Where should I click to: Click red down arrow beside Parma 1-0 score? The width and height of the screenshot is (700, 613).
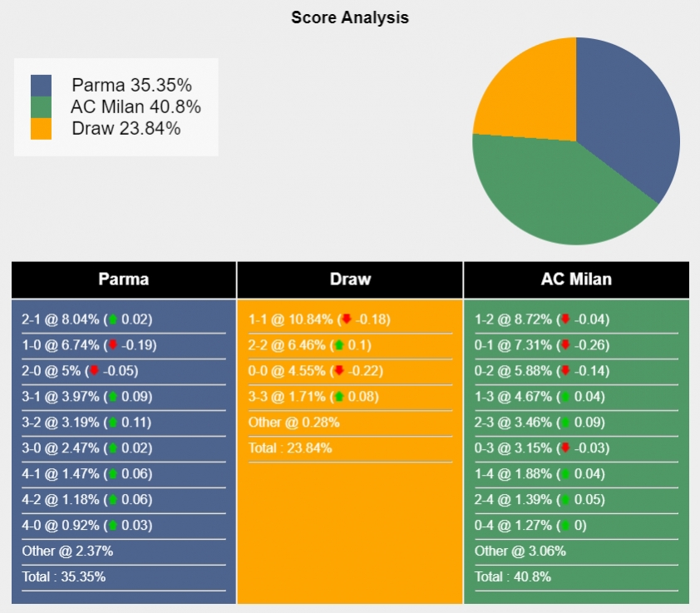(112, 344)
